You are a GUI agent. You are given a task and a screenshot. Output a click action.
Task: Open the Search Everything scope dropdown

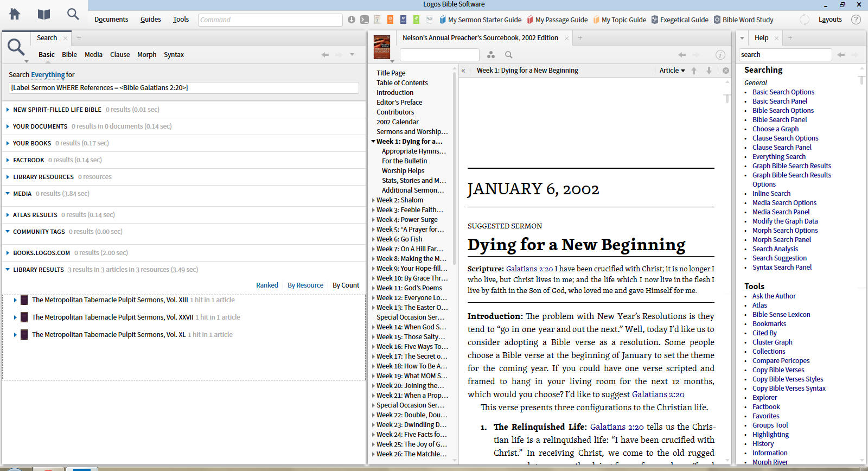coord(48,75)
